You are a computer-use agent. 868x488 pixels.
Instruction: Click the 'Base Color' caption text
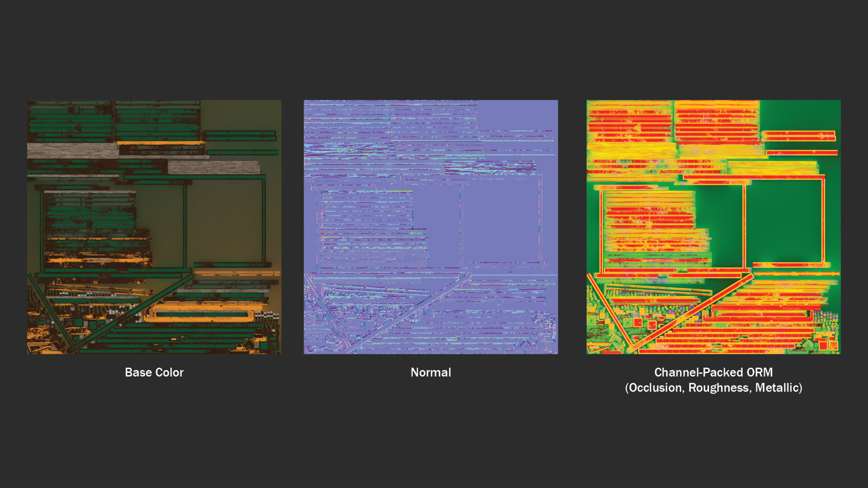pos(154,372)
